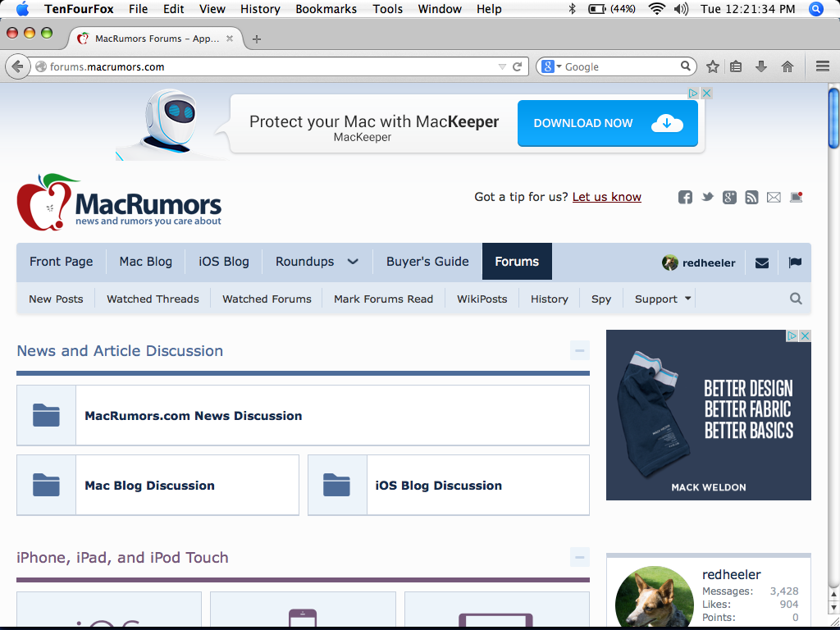
Task: Open the History menu in the menu bar
Action: 260,9
